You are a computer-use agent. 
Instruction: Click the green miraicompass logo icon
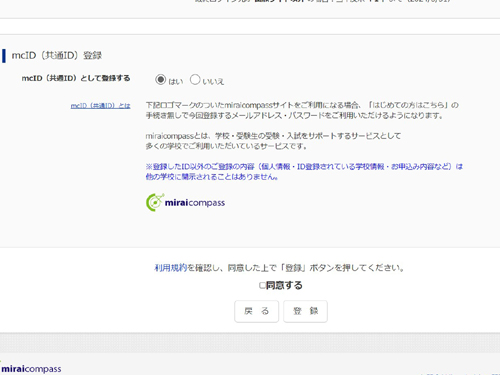tap(155, 202)
